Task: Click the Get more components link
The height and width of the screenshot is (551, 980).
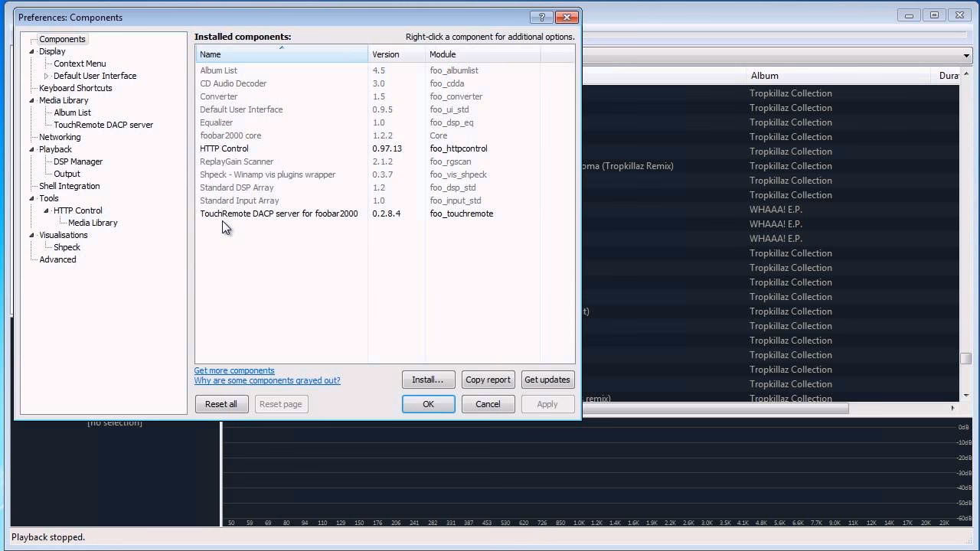Action: [x=234, y=370]
